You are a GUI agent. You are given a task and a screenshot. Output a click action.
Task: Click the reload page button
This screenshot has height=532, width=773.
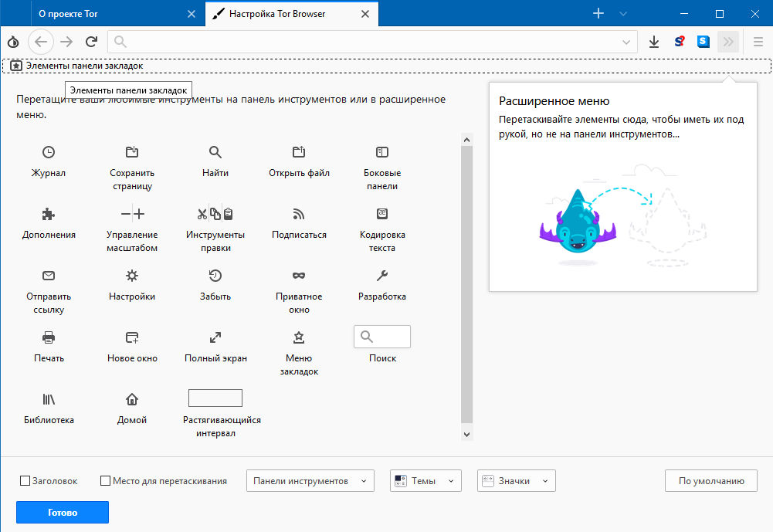[x=91, y=42]
